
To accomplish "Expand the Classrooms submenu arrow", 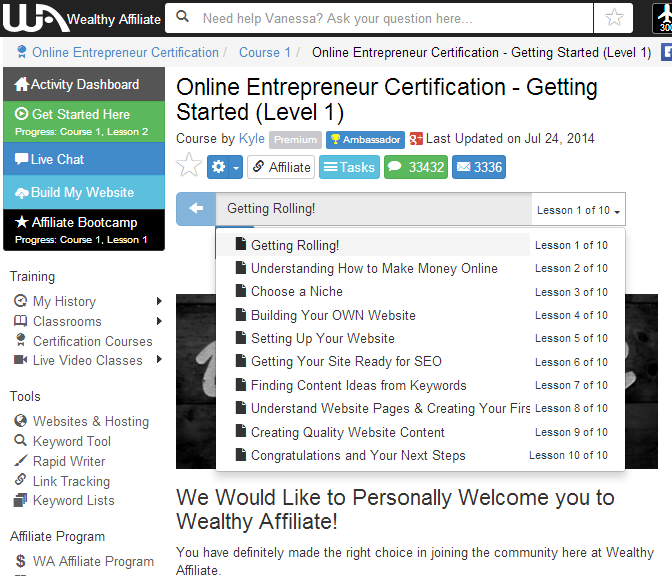I will pyautogui.click(x=159, y=321).
